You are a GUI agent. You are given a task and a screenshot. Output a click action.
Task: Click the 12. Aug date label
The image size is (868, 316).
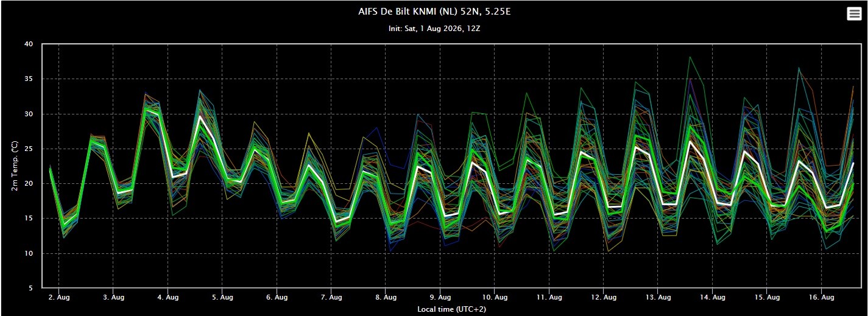tap(604, 297)
